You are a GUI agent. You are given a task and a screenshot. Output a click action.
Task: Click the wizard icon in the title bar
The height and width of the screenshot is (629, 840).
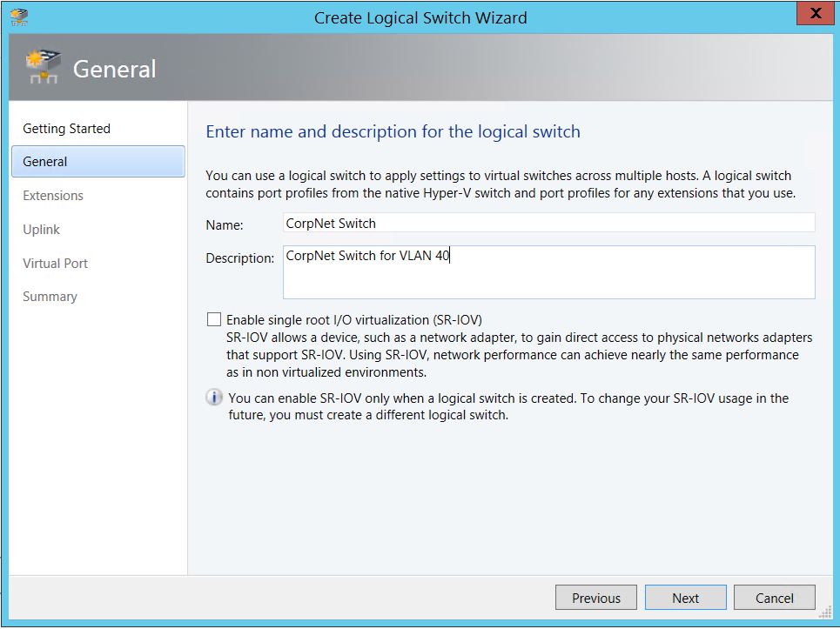[x=19, y=17]
